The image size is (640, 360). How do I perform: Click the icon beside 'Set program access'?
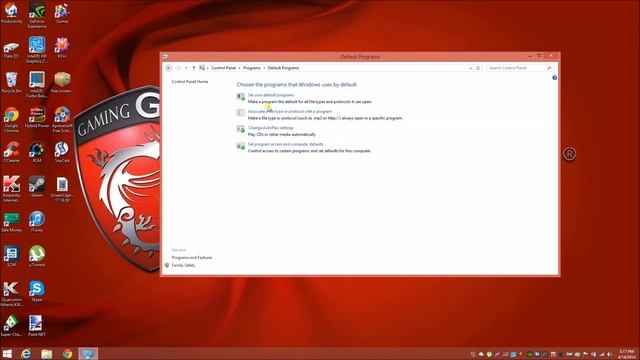[240, 146]
